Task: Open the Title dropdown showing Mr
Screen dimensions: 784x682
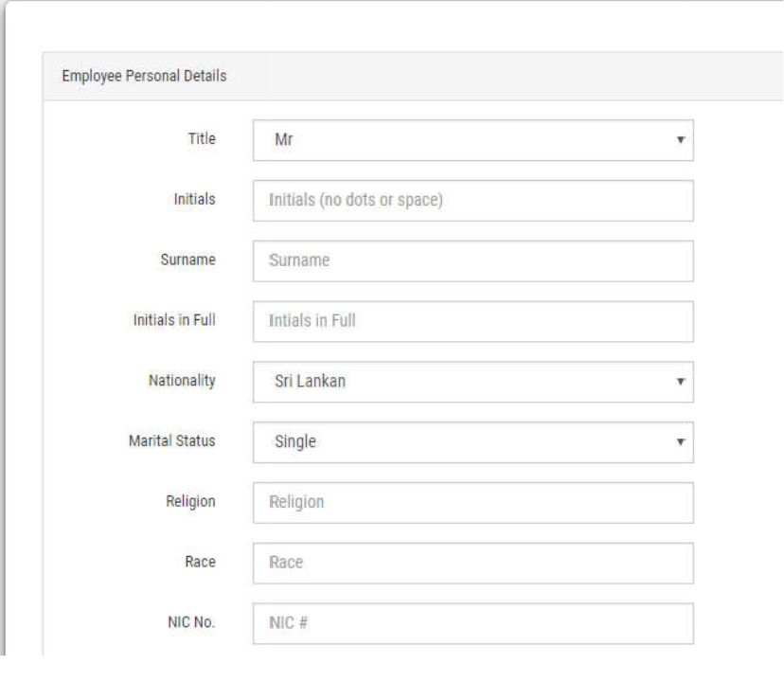Action: [x=472, y=140]
